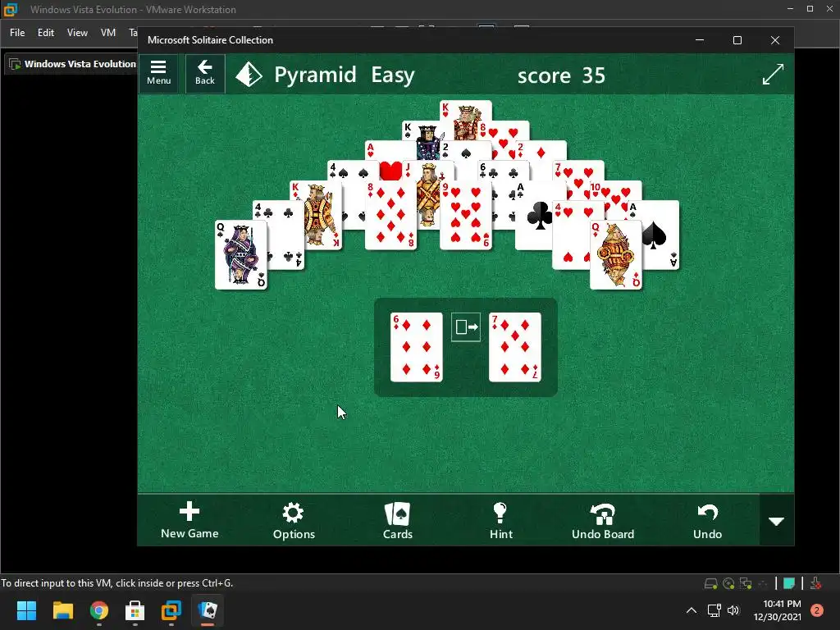
Task: Show hidden system tray icons
Action: (692, 610)
